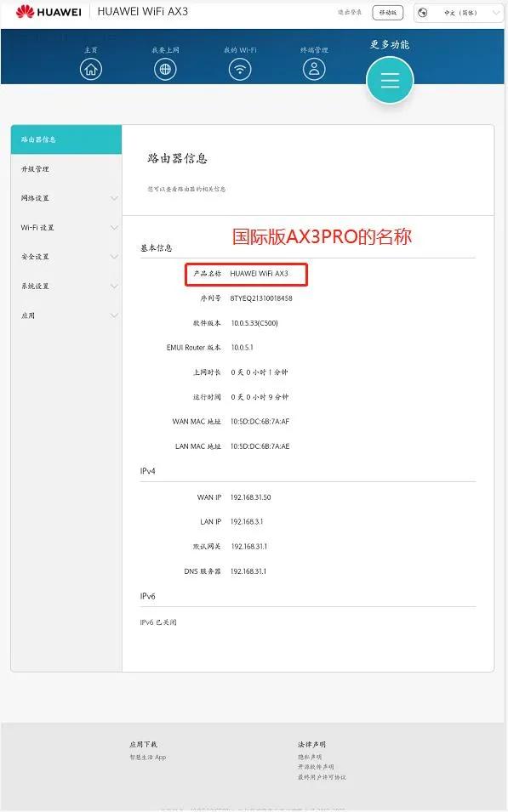The width and height of the screenshot is (508, 812).
Task: Click WAN IP value 192.168.31.50
Action: tap(251, 497)
